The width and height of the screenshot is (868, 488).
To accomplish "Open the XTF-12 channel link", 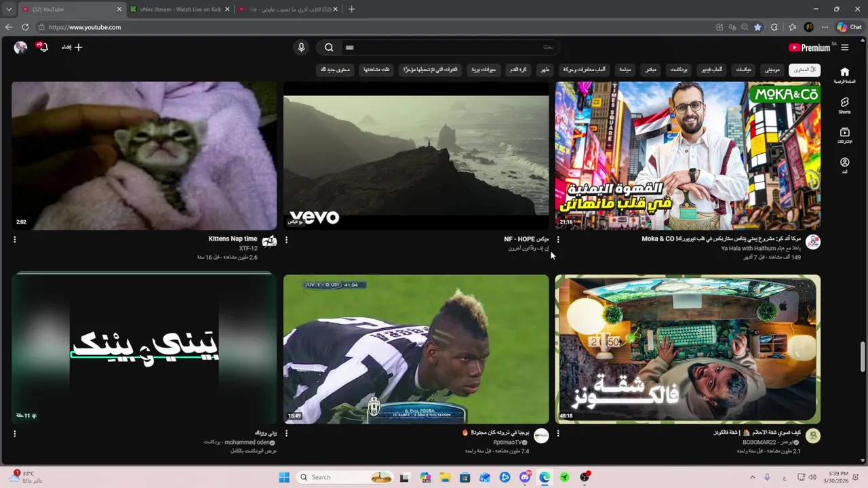I will (x=248, y=249).
